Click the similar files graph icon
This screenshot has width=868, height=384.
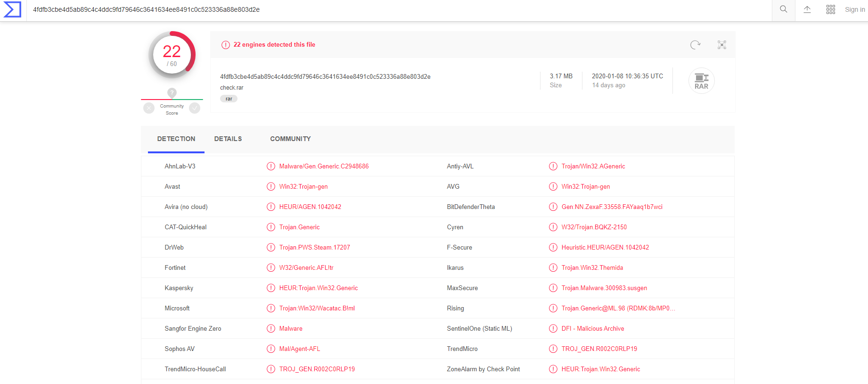click(721, 45)
